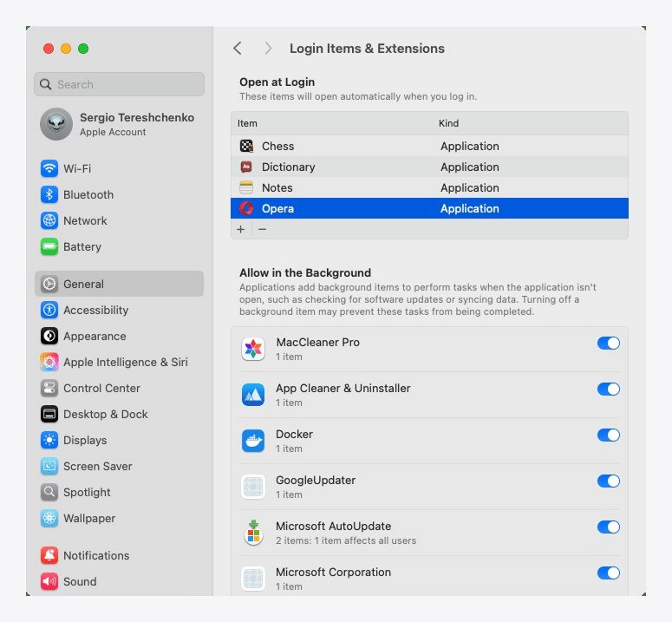Click the Docker whale icon
This screenshot has width=672, height=622.
pyautogui.click(x=253, y=441)
